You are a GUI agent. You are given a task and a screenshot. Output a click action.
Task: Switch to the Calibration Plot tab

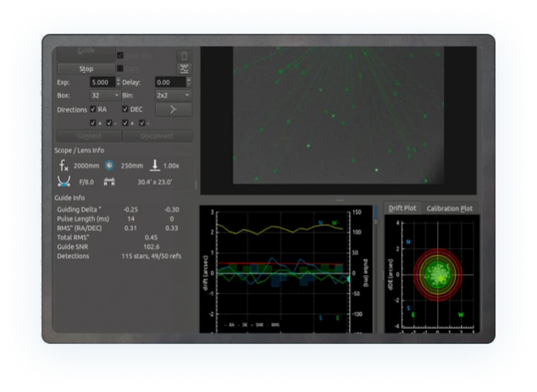[449, 208]
